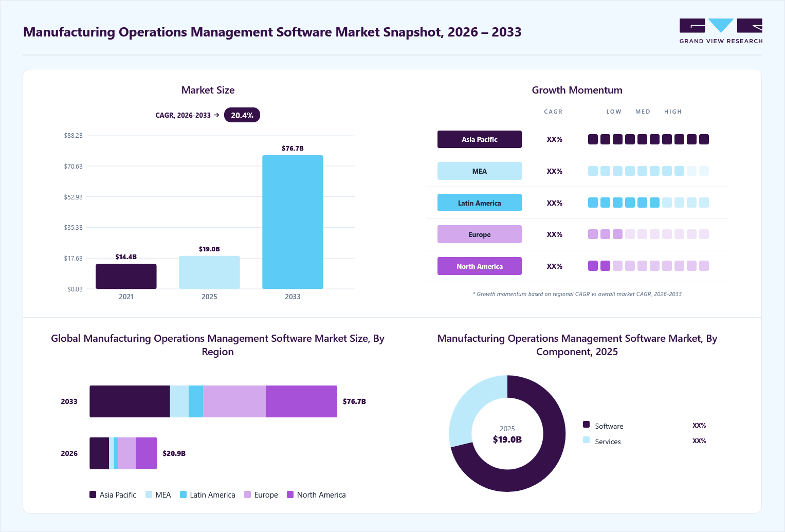
Task: Click the Europe segment in 2033 bar
Action: 234,401
